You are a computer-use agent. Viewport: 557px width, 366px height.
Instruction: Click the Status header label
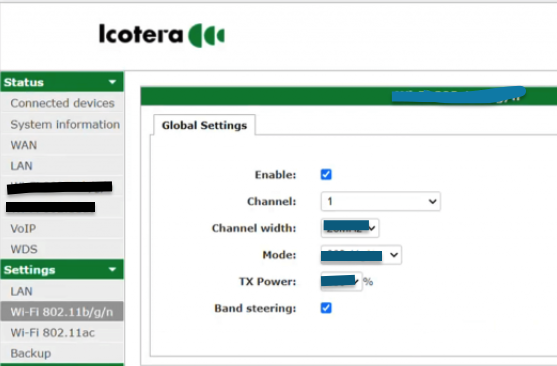[x=24, y=82]
